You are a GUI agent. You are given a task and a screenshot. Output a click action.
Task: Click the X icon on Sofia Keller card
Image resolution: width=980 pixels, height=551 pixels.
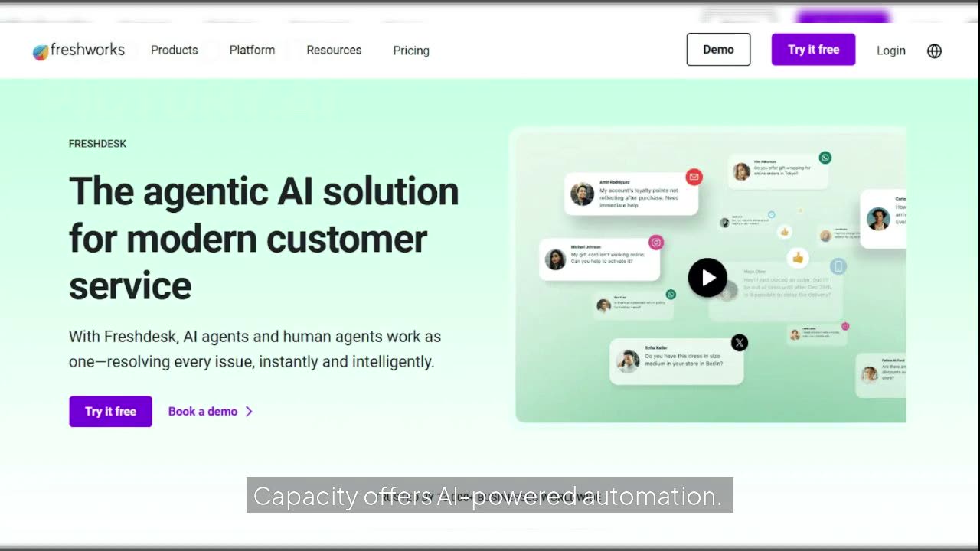pyautogui.click(x=739, y=343)
